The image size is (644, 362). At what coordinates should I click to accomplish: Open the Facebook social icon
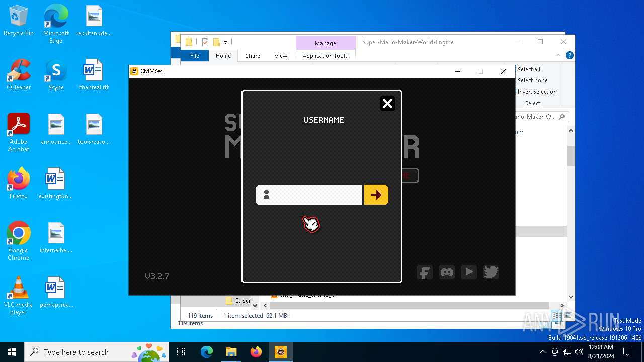tap(425, 272)
